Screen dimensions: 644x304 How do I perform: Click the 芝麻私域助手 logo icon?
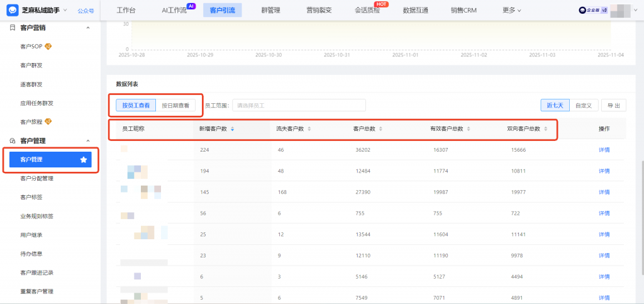[13, 10]
